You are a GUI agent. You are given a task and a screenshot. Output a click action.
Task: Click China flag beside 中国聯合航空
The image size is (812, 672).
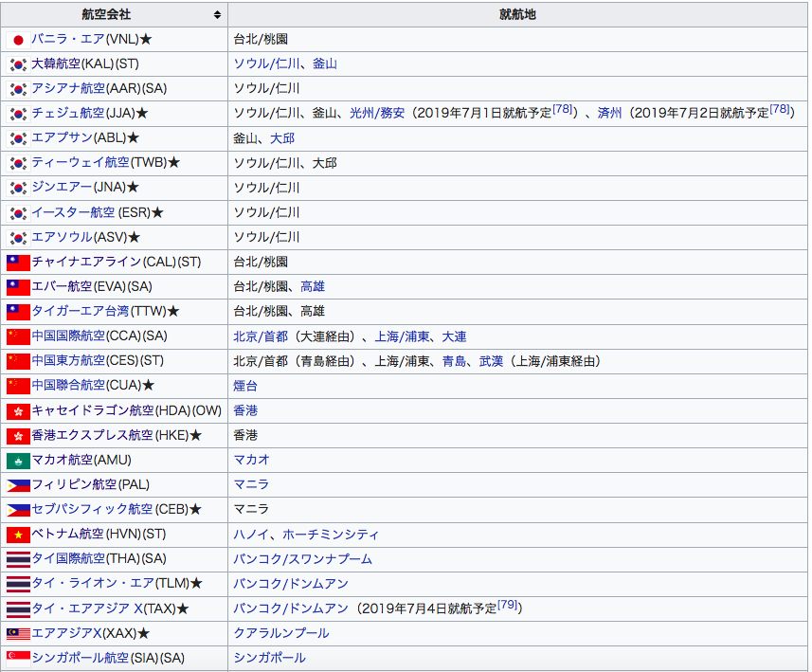[x=18, y=386]
